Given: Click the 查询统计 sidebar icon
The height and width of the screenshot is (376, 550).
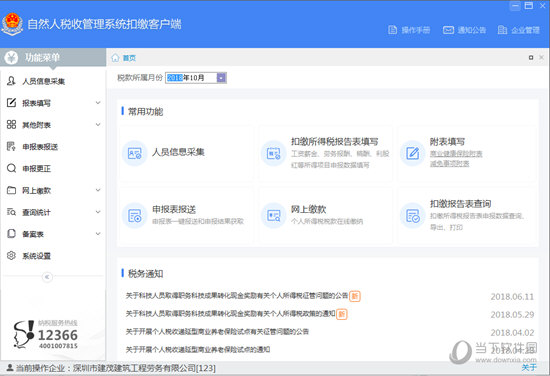Looking at the screenshot, I should point(11,212).
